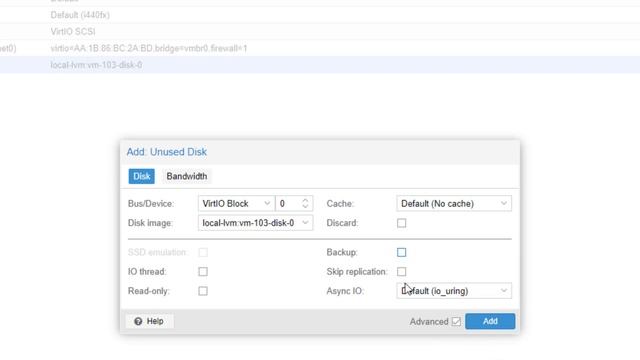Toggle the Backup checkbox

[x=402, y=252]
